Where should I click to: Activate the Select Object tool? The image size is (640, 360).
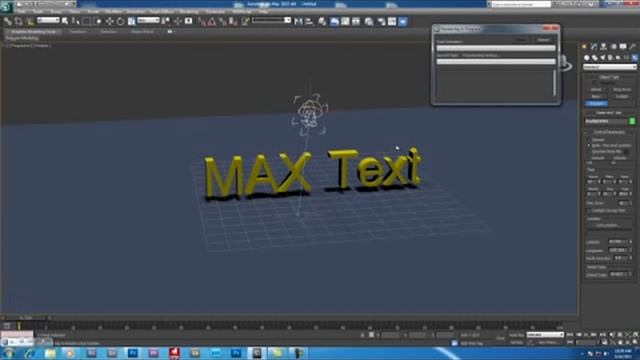click(x=65, y=21)
